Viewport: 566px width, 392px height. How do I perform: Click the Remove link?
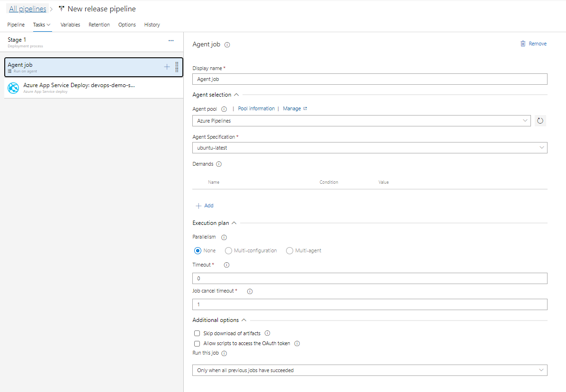coord(538,44)
